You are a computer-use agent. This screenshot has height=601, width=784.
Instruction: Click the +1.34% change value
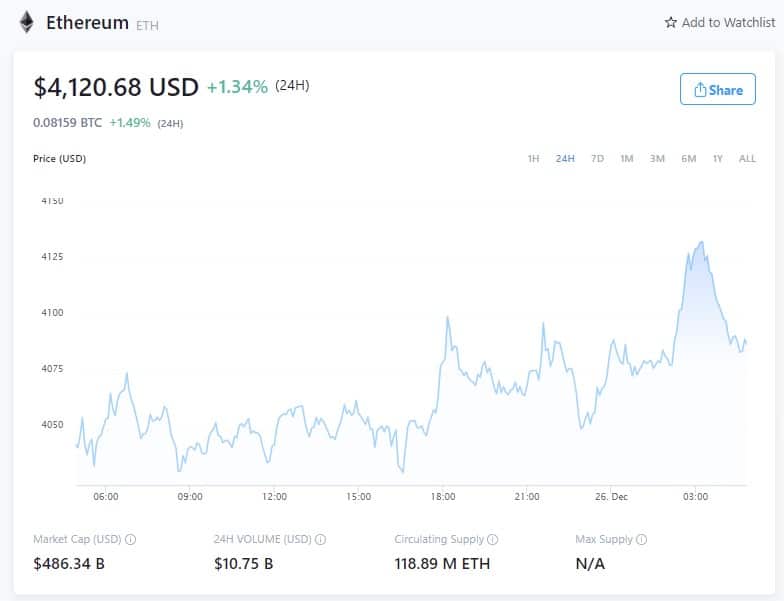[238, 87]
